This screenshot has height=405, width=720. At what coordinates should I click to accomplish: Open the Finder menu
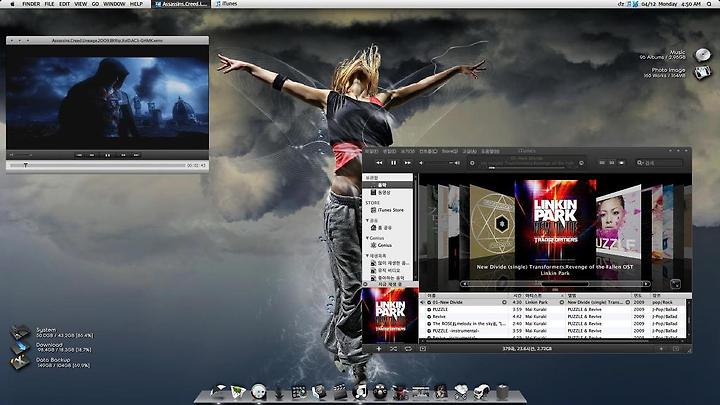click(x=31, y=4)
